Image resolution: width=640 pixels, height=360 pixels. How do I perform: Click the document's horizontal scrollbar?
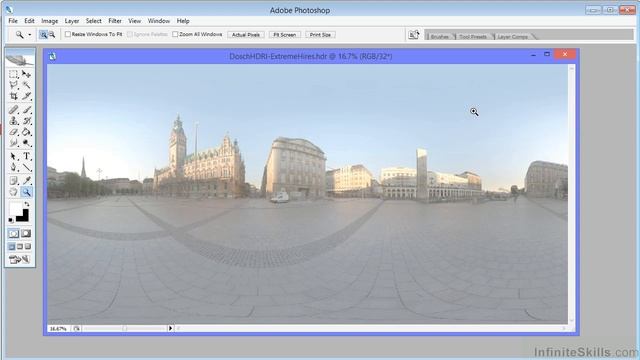(371, 328)
